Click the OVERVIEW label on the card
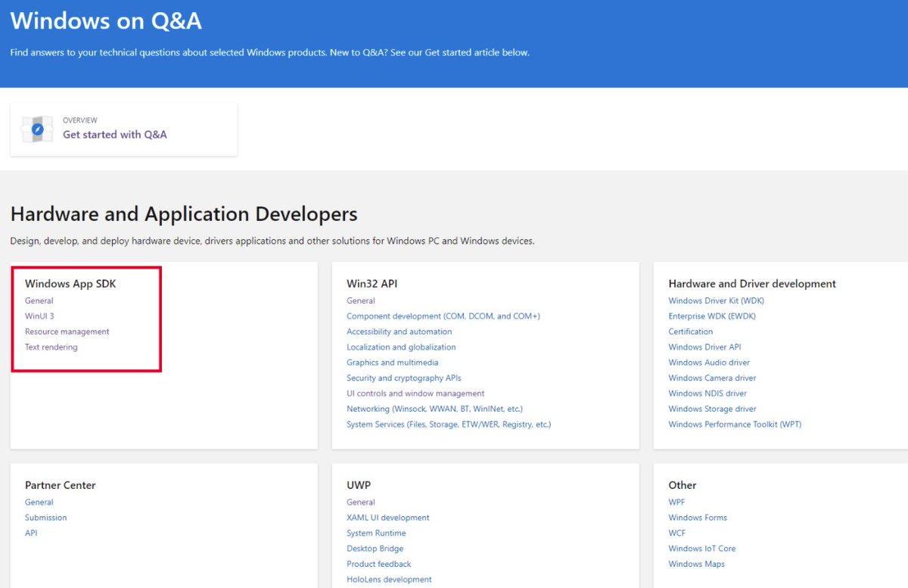908x588 pixels. (x=80, y=120)
